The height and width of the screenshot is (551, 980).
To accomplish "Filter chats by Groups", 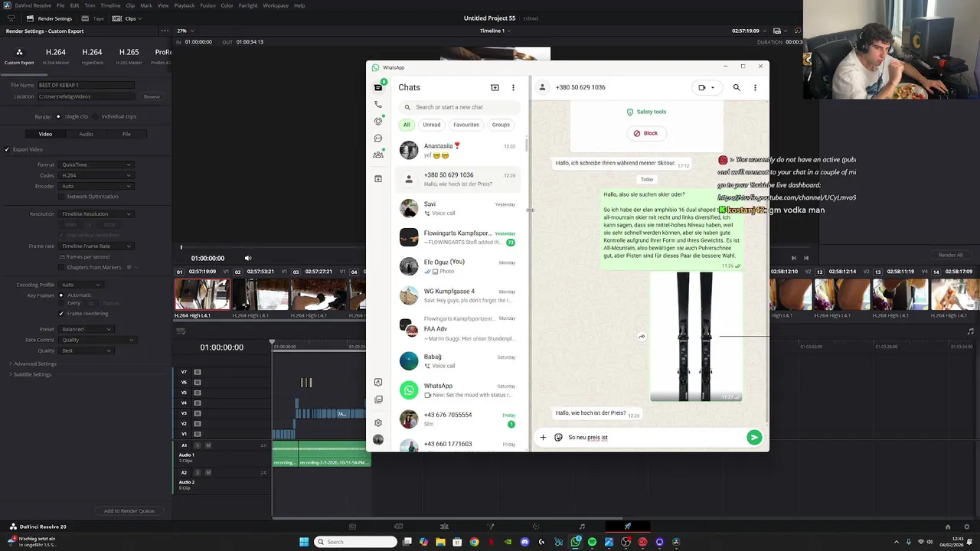I will 501,125.
